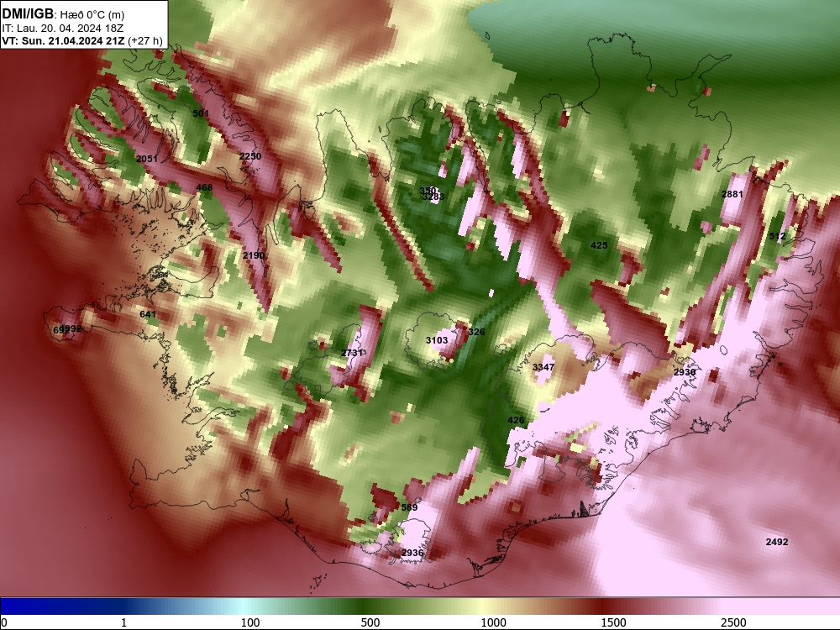The height and width of the screenshot is (630, 840).
Task: Click the DMI/IGB title text in the header
Action: pos(28,13)
